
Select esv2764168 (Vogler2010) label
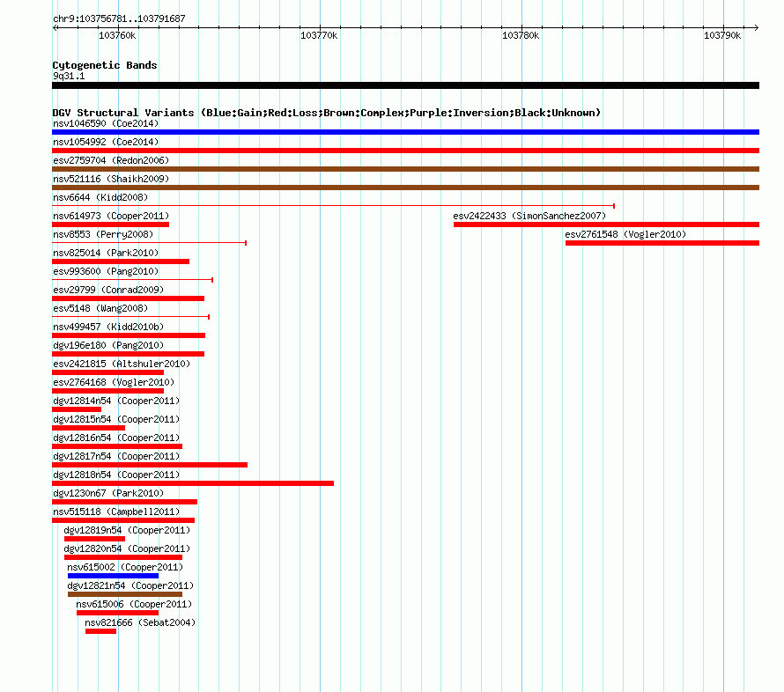click(114, 382)
